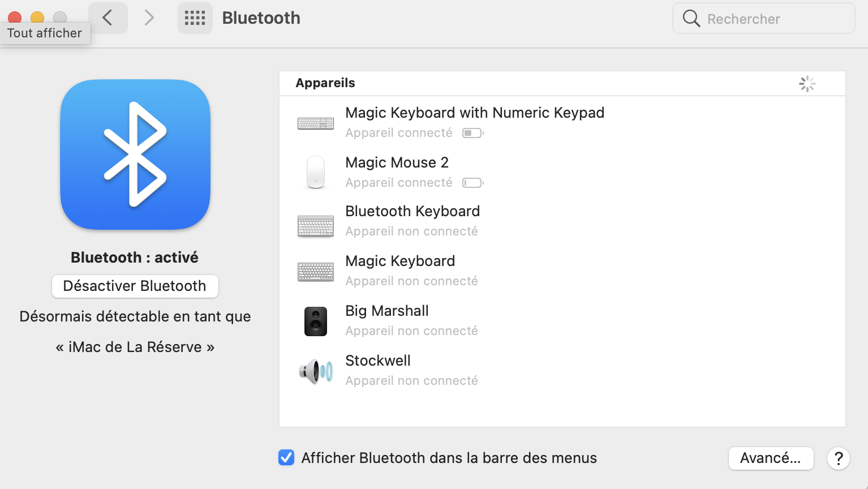
Task: Select the Bluetooth Keyboard name
Action: (412, 211)
